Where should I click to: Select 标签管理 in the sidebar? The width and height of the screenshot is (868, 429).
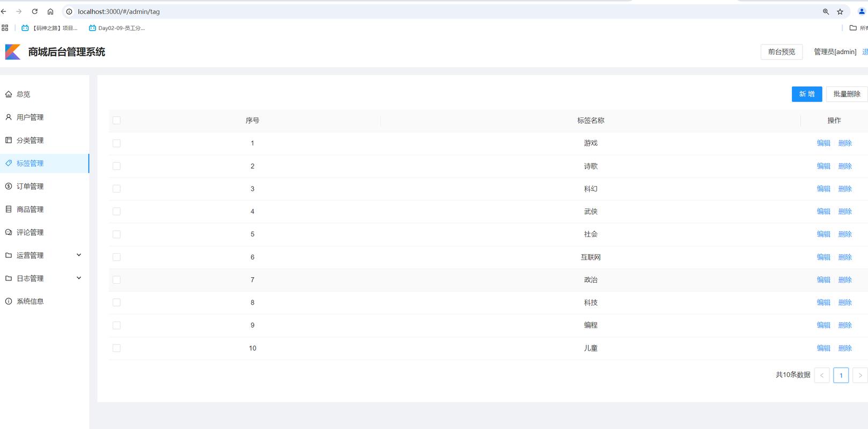[45, 164]
